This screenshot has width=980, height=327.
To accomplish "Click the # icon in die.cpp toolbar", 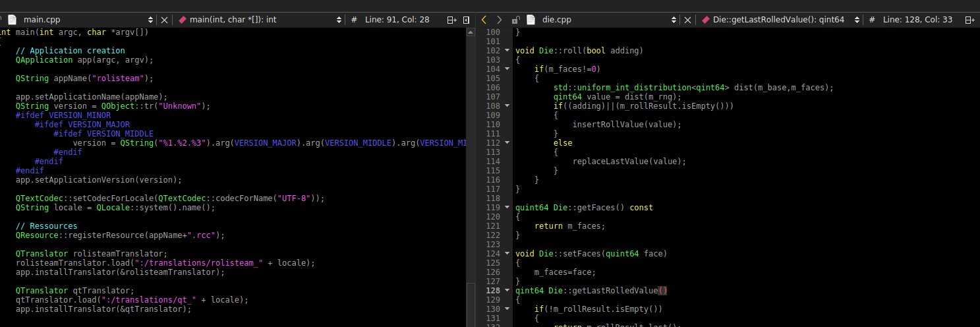I will point(871,20).
